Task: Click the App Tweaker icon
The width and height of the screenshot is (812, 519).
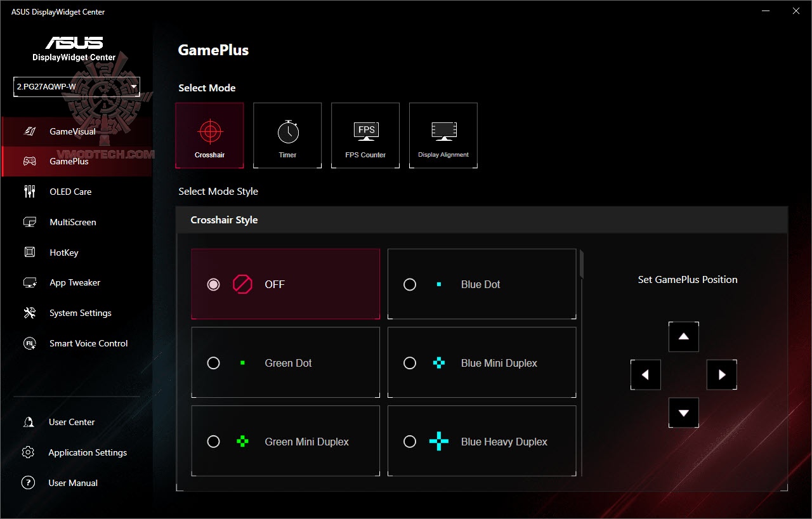Action: click(30, 283)
